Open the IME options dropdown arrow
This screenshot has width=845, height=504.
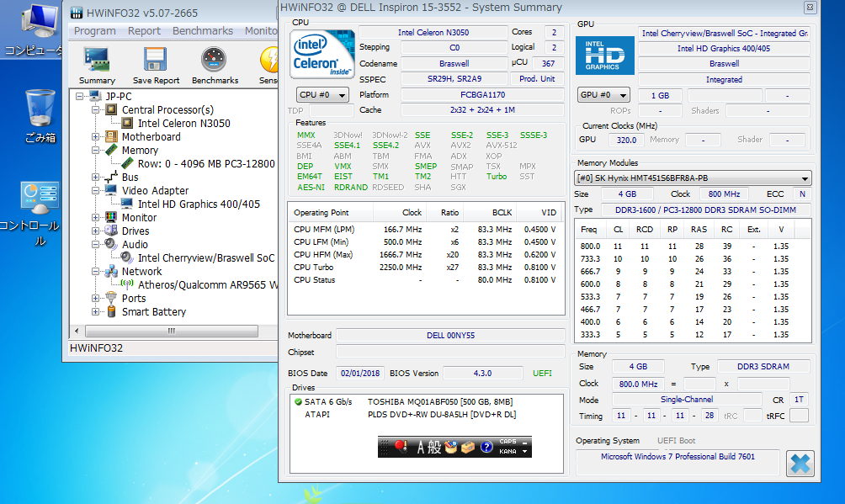[524, 452]
